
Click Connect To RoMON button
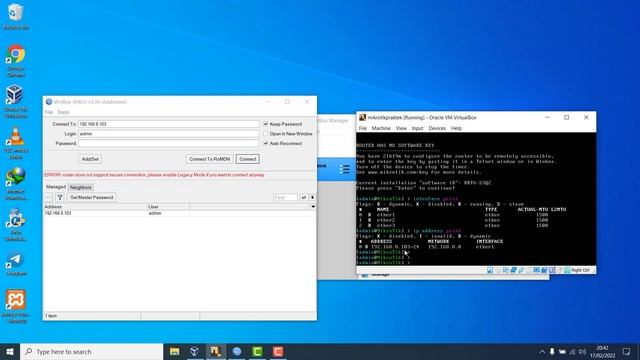click(x=210, y=159)
